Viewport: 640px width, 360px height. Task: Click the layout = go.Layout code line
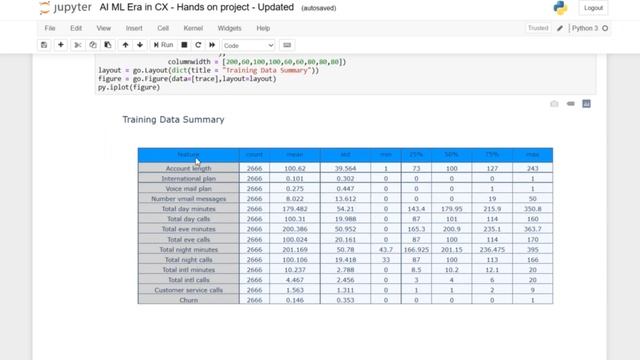(209, 70)
